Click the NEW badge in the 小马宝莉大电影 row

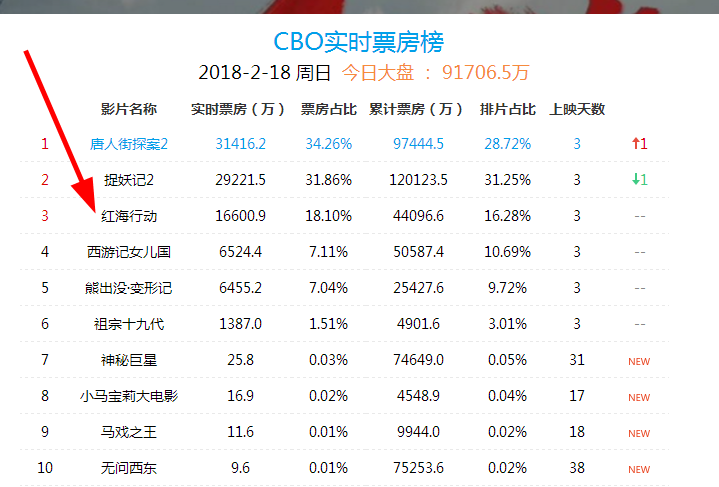[x=639, y=397]
